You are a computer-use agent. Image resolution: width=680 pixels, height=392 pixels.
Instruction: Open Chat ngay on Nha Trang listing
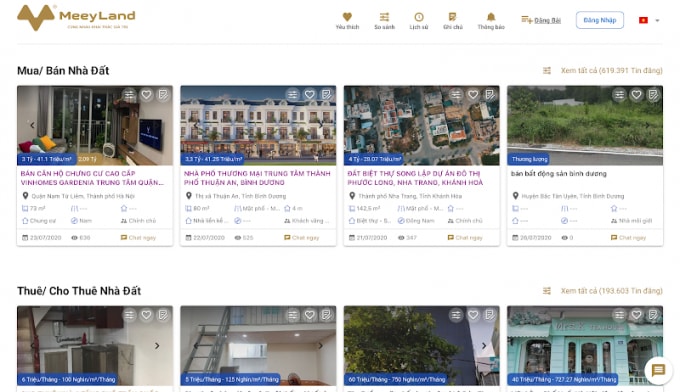pyautogui.click(x=465, y=238)
